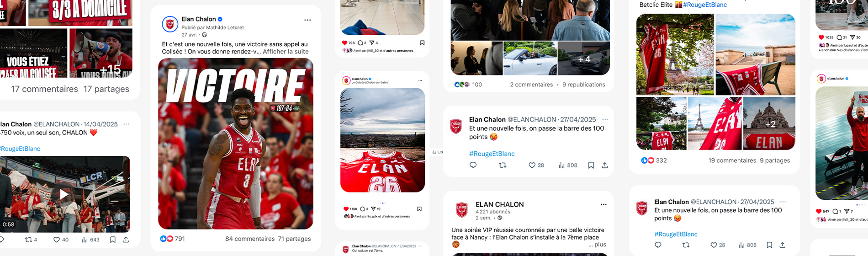
Task: Open options menu of ELAN CHALON LinkedIn post
Action: (x=603, y=204)
